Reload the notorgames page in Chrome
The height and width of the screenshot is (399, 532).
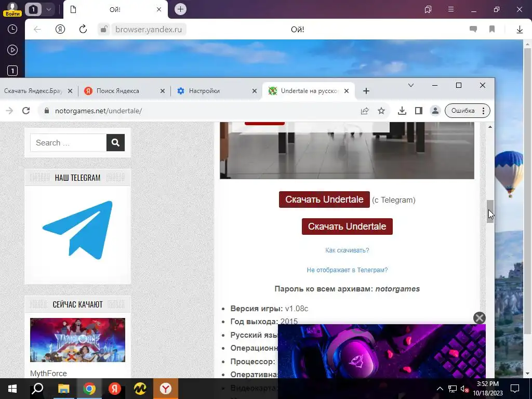(26, 111)
